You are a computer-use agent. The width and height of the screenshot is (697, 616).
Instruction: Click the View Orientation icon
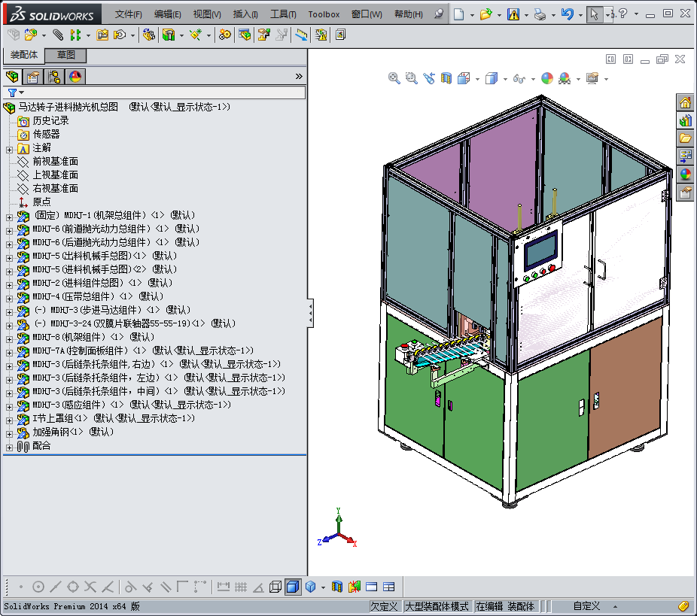tap(464, 79)
